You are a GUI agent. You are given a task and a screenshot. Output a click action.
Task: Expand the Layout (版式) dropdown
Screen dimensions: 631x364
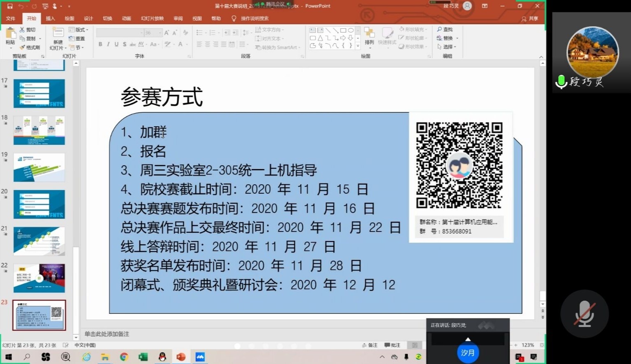tap(79, 30)
